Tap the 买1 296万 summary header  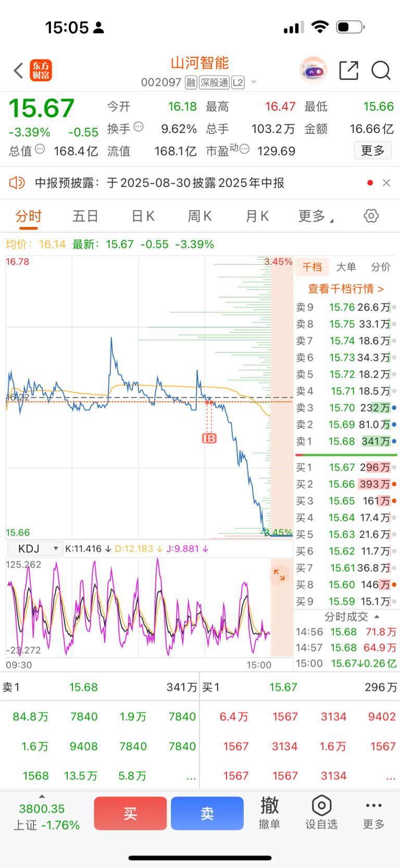pos(299,687)
